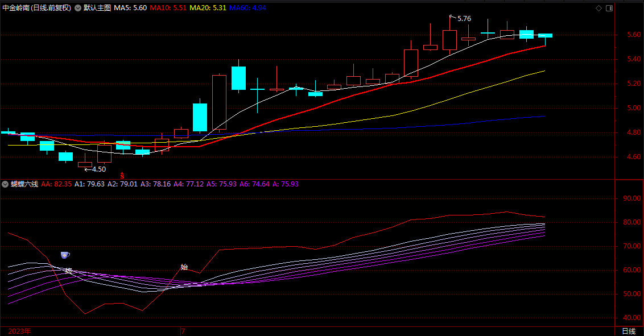Image resolution: width=644 pixels, height=336 pixels.
Task: Open the main chart indicator dropdown arrow
Action: [77, 8]
